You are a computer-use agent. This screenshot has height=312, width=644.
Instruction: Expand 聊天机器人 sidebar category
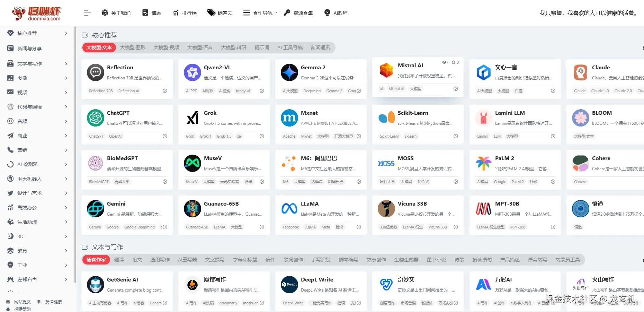click(37, 179)
